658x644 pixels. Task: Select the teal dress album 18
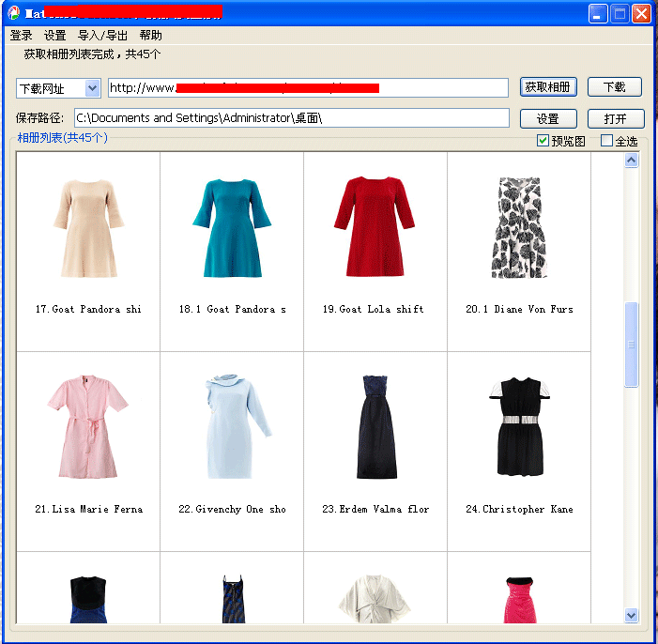click(x=232, y=228)
